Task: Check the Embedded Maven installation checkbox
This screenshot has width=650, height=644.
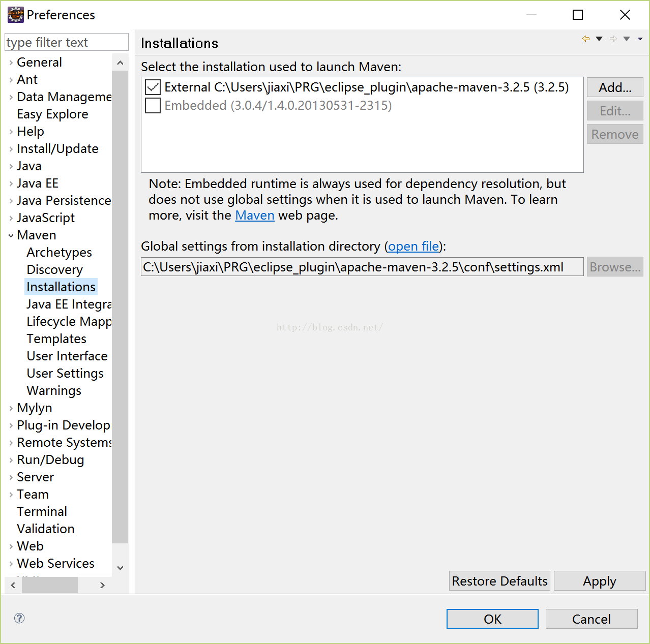Action: pos(153,106)
